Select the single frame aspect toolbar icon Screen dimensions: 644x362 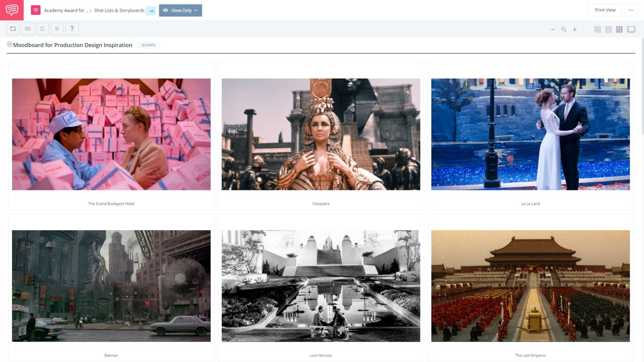(x=13, y=29)
